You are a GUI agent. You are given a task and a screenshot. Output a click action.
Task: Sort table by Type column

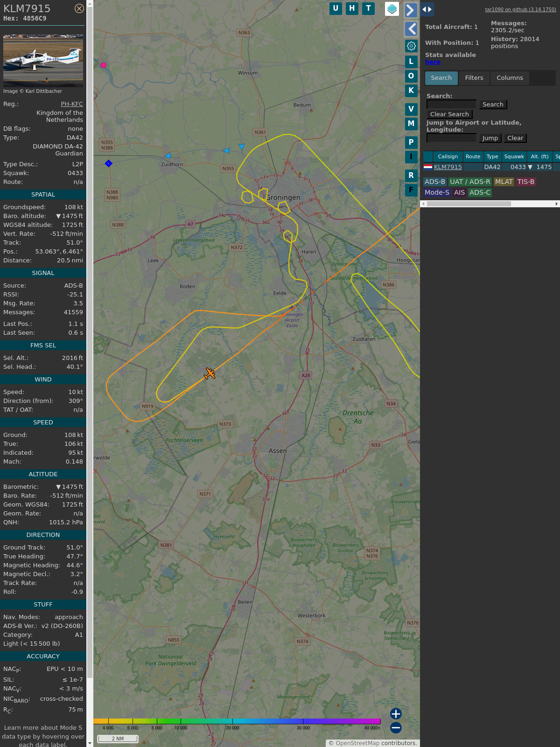point(492,157)
